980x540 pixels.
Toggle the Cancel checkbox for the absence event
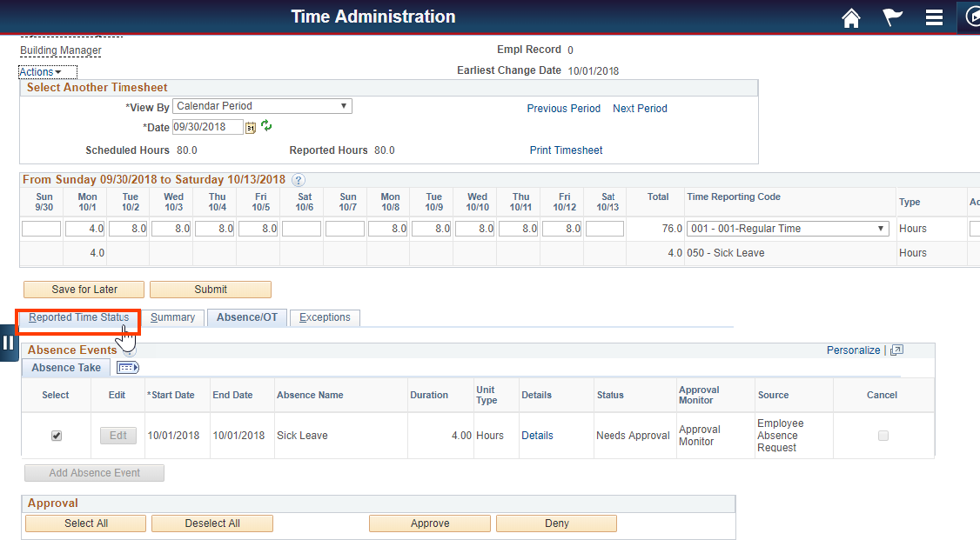coord(883,436)
